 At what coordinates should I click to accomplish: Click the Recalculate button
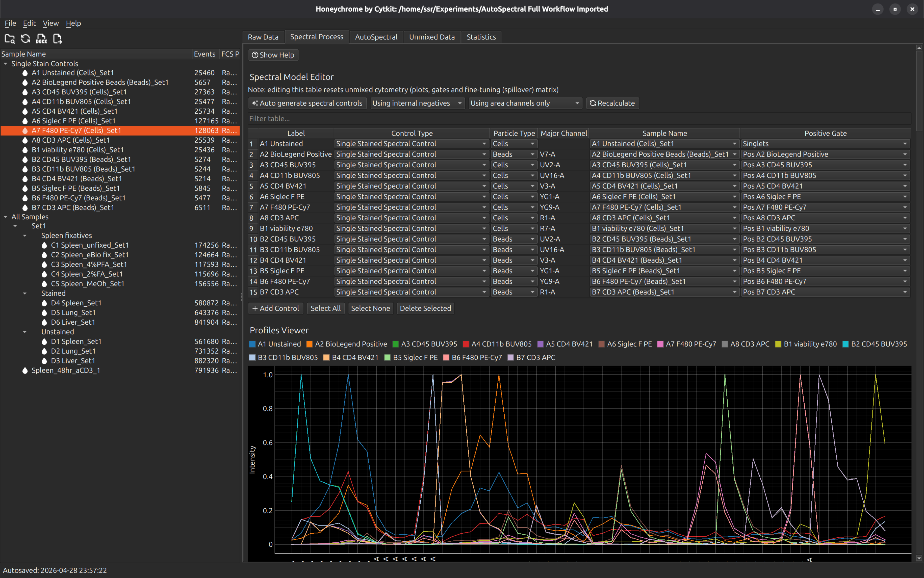tap(612, 103)
